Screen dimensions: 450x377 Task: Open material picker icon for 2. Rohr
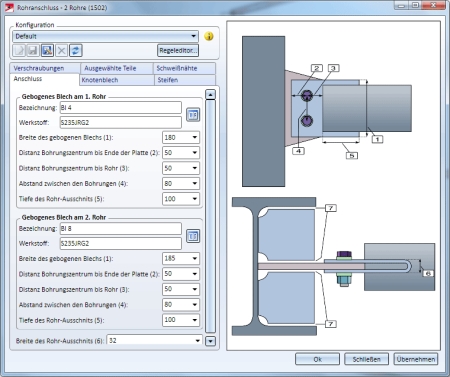click(193, 236)
